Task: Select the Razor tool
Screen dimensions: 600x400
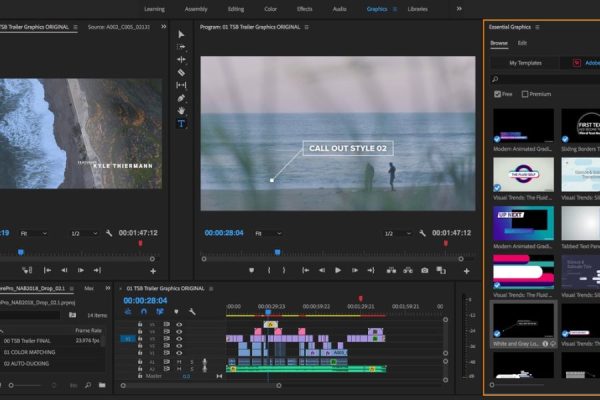Action: tap(181, 73)
